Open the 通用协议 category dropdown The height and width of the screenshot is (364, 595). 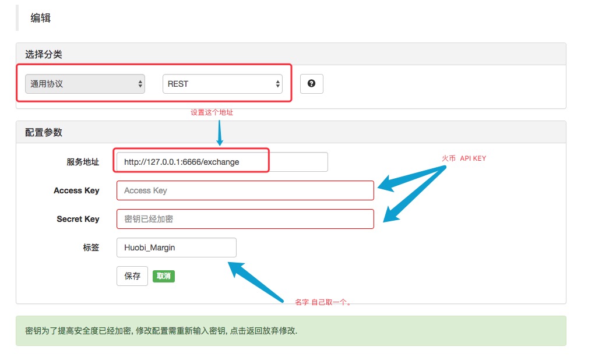point(85,84)
